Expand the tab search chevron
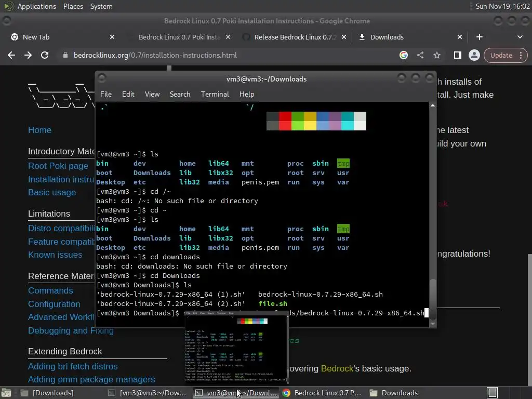Viewport: 532px width, 399px height. [520, 37]
